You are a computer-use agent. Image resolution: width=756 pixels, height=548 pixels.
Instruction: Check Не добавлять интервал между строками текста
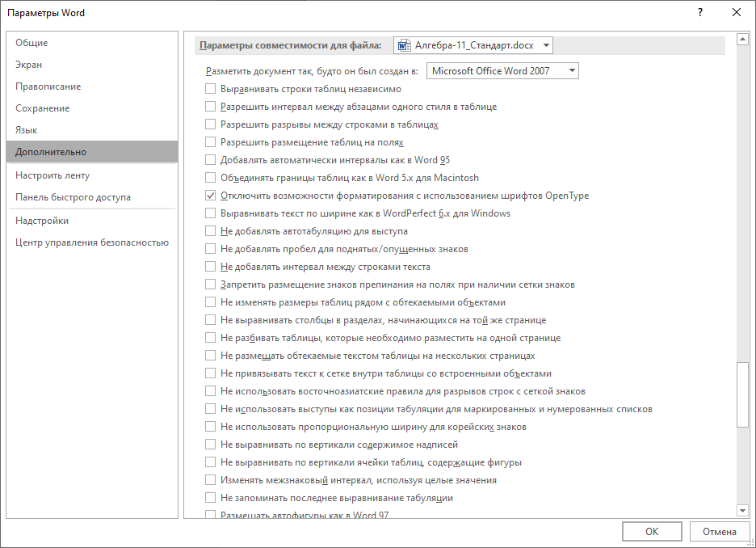[210, 267]
